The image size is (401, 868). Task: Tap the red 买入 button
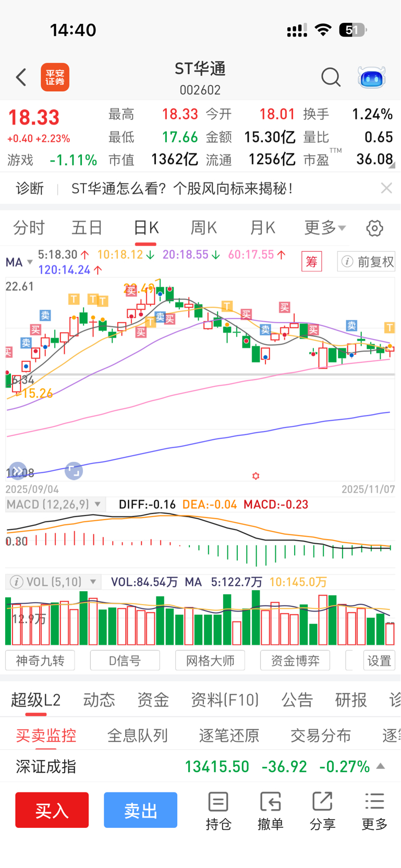[x=52, y=810]
